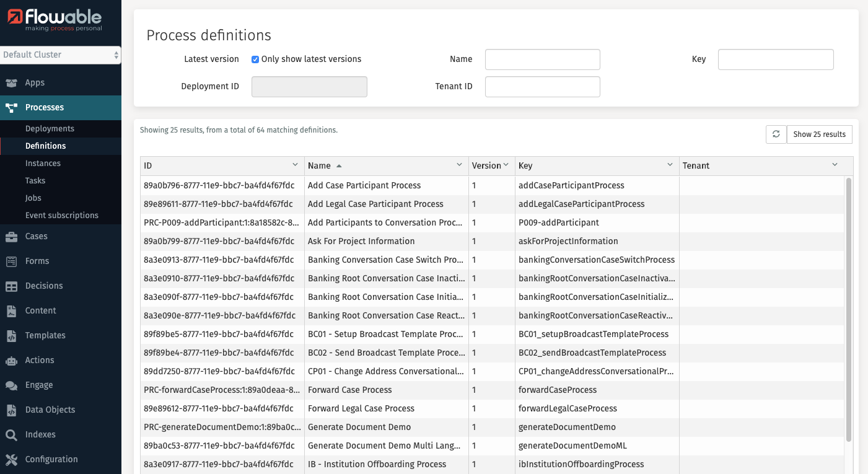Image resolution: width=868 pixels, height=474 pixels.
Task: Click the Decisions table icon
Action: pyautogui.click(x=11, y=286)
